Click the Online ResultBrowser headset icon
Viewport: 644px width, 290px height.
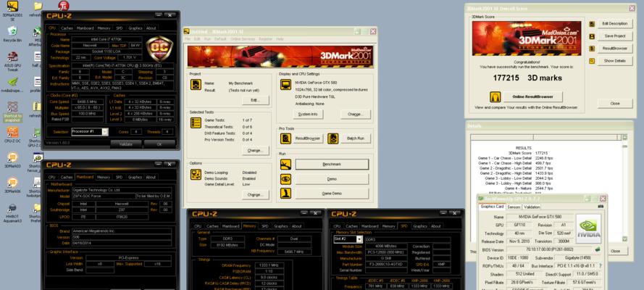pos(495,97)
